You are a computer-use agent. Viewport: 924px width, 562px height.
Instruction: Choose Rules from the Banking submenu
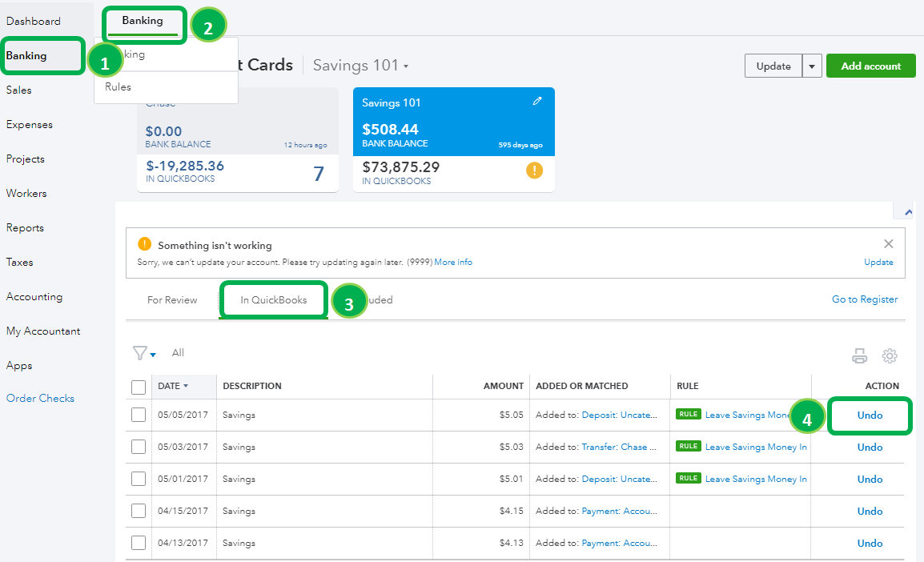pos(118,86)
